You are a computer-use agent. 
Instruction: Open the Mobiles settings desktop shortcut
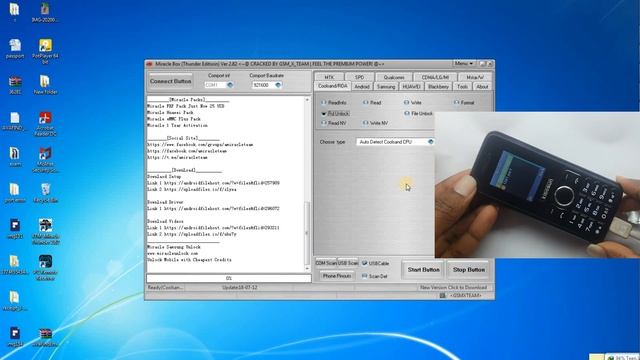coord(45,160)
